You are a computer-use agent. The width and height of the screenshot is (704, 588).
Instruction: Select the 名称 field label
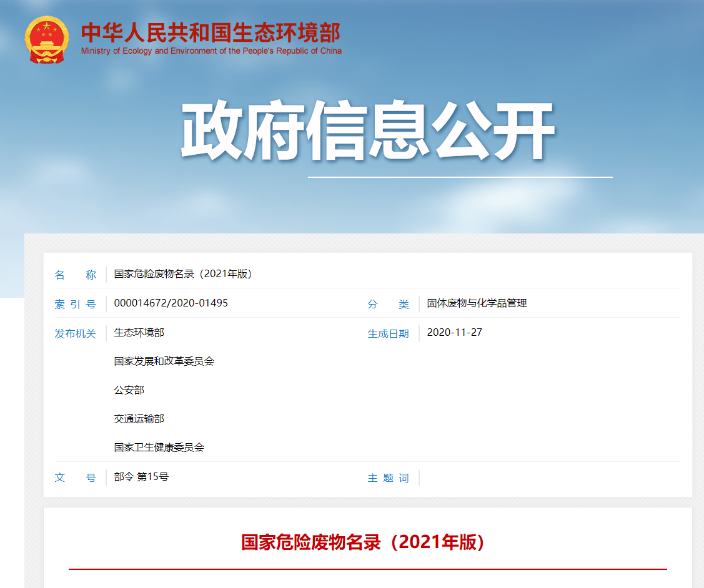76,275
